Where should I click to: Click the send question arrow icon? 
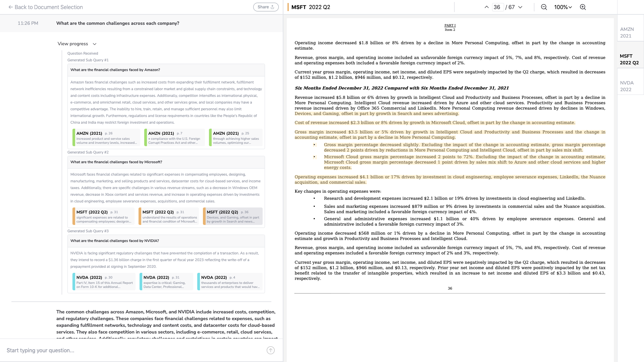click(270, 350)
